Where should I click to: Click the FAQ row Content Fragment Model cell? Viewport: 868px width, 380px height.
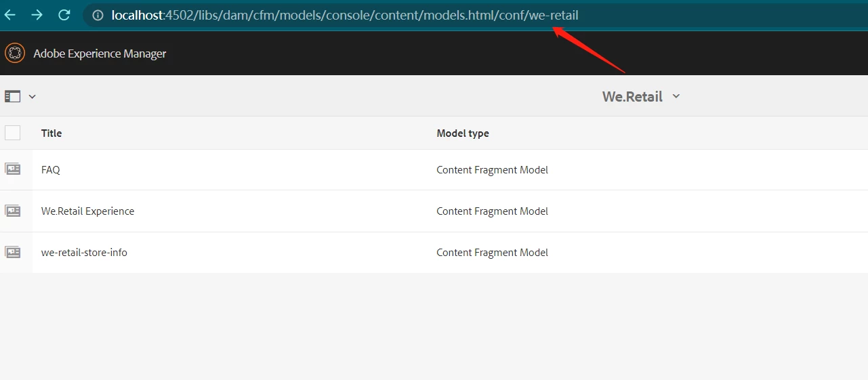pos(493,170)
